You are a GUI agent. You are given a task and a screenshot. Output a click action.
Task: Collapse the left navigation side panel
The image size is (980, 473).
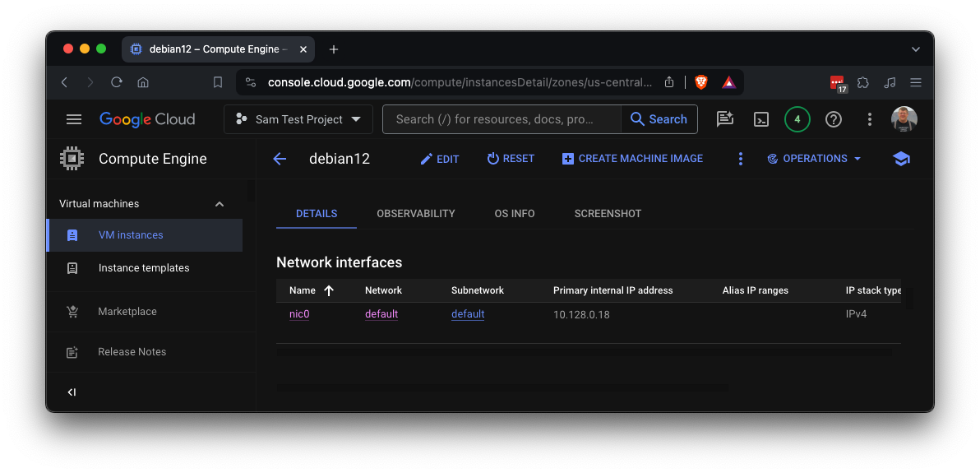(72, 392)
